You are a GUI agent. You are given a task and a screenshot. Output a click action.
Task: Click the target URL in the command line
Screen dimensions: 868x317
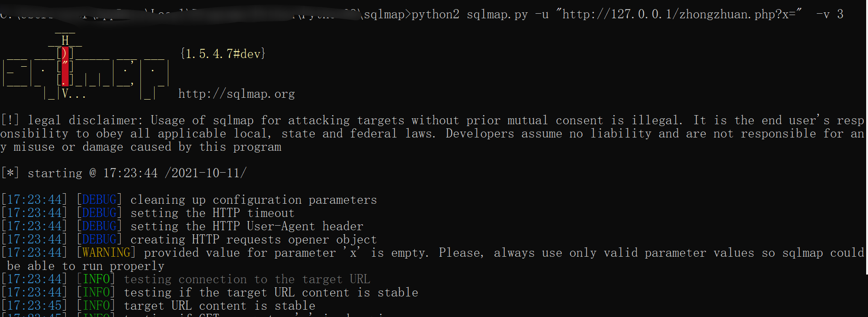click(679, 15)
